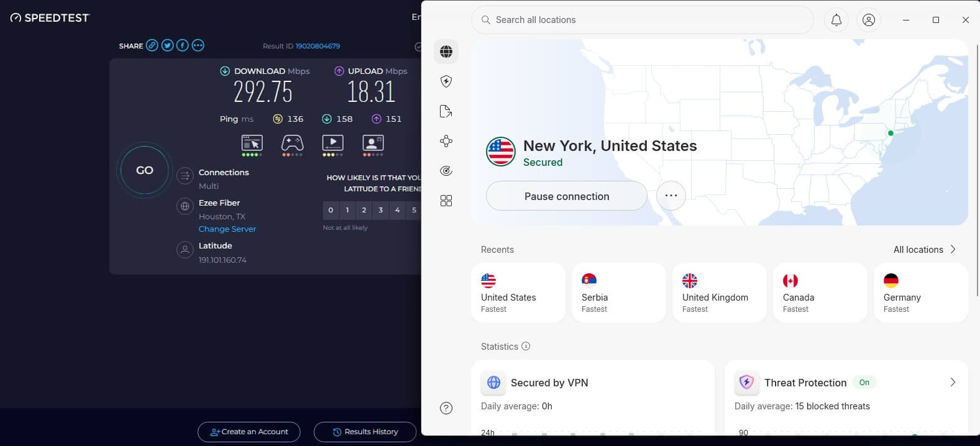Click the 15 blocked threats daily average text
Screen dimensions: 980x446
[833, 406]
